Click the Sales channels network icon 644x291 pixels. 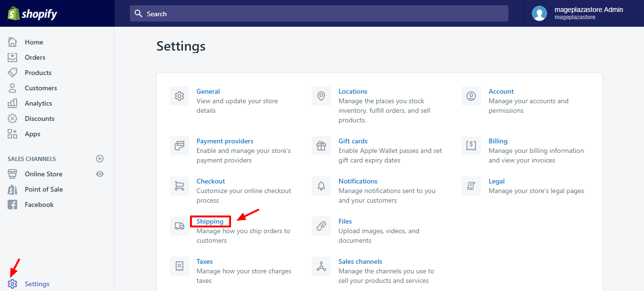click(321, 266)
